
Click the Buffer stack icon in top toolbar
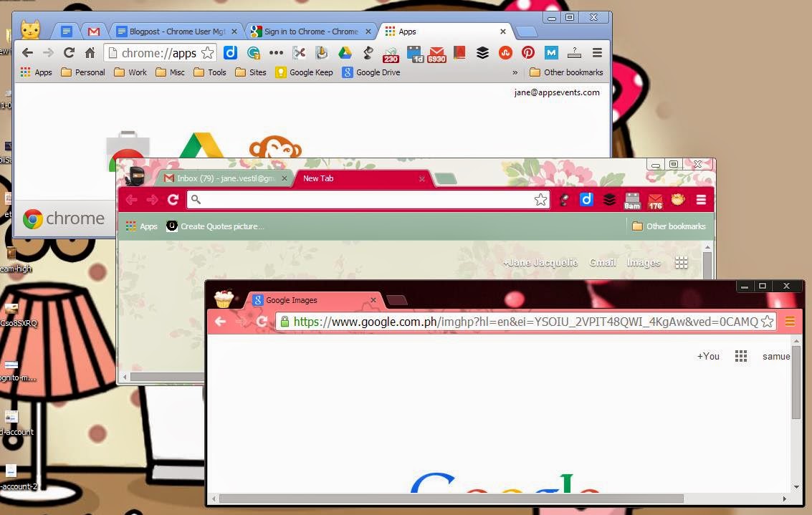[x=482, y=53]
